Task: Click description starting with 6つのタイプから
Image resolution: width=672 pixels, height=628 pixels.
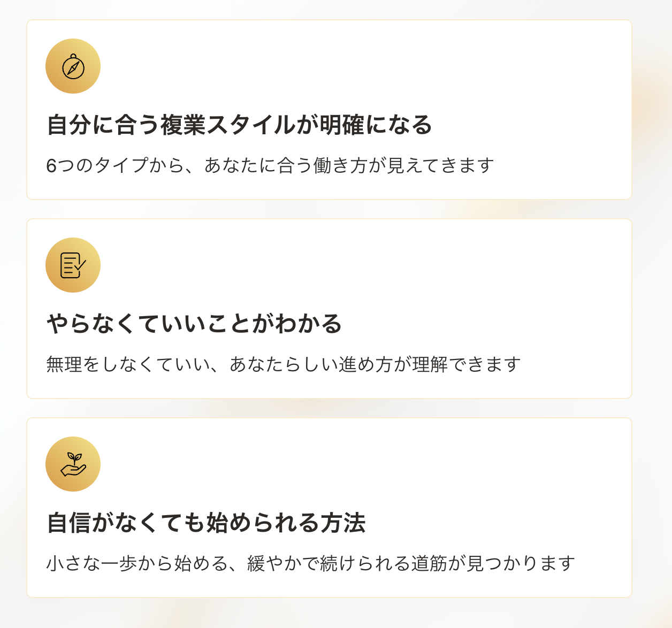Action: [270, 165]
